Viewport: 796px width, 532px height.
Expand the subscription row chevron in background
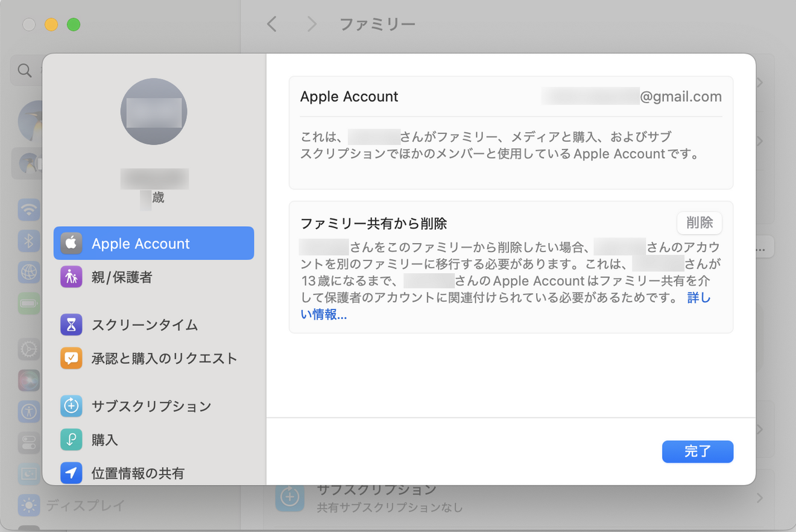tap(760, 498)
